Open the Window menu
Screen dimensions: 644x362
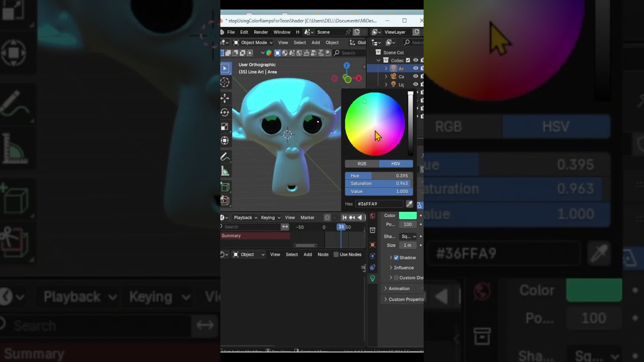pyautogui.click(x=282, y=32)
